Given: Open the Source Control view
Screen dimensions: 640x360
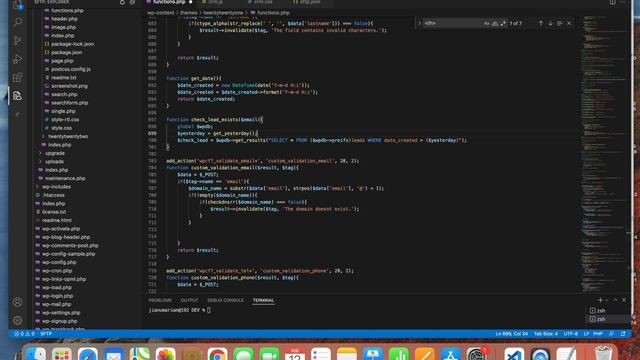Looking at the screenshot, I should [x=18, y=40].
